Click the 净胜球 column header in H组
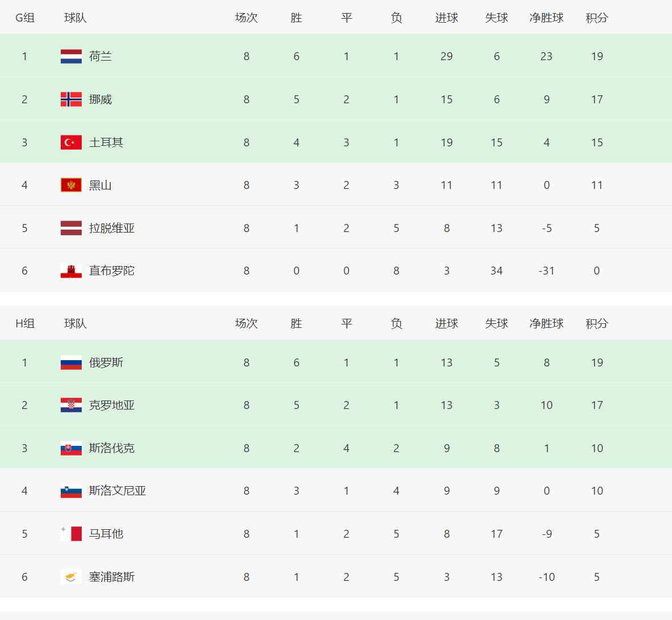Screen dimensions: 672x620 click(x=546, y=323)
